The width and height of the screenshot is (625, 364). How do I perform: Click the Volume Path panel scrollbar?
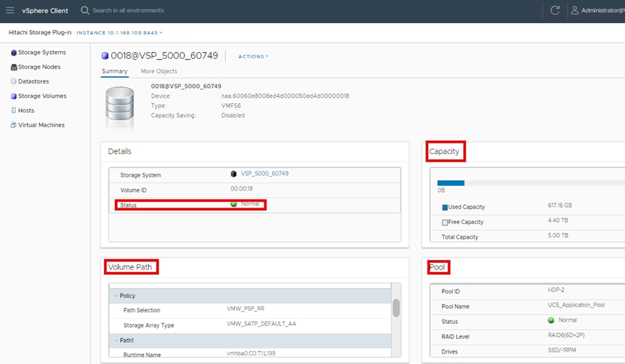click(396, 308)
